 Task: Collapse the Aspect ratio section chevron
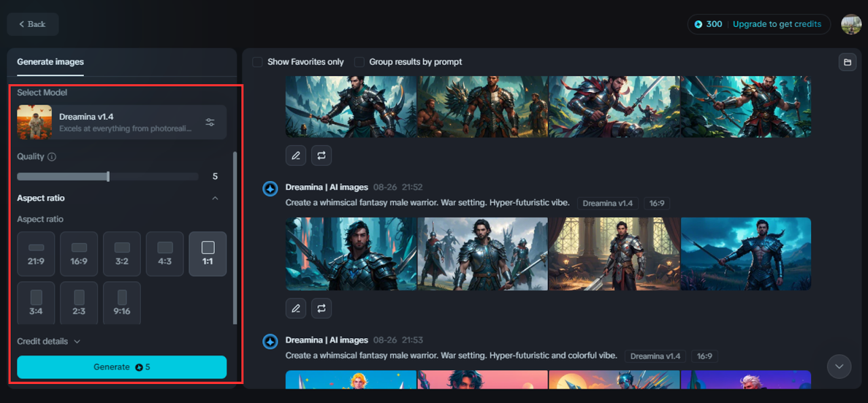pos(215,198)
